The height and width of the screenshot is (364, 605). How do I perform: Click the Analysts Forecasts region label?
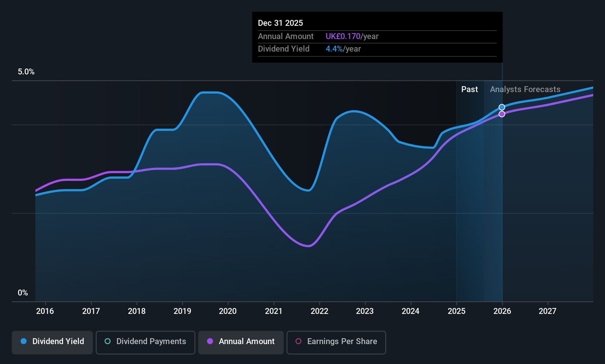click(x=525, y=89)
